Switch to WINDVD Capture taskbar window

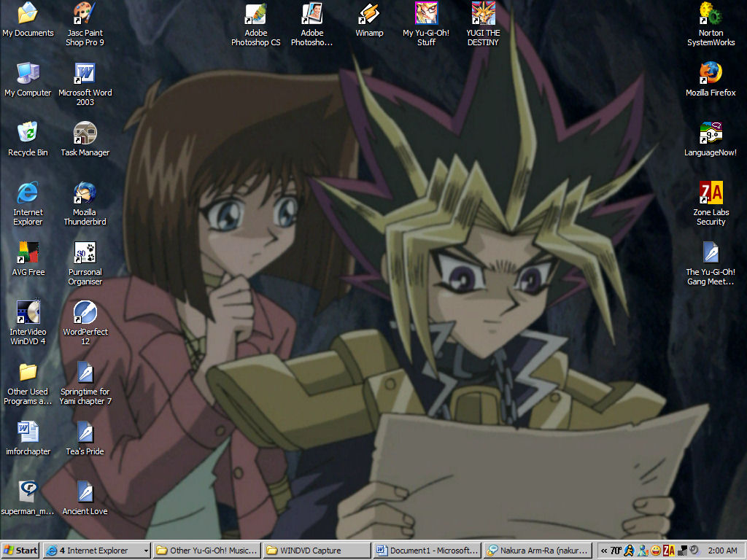coord(317,551)
